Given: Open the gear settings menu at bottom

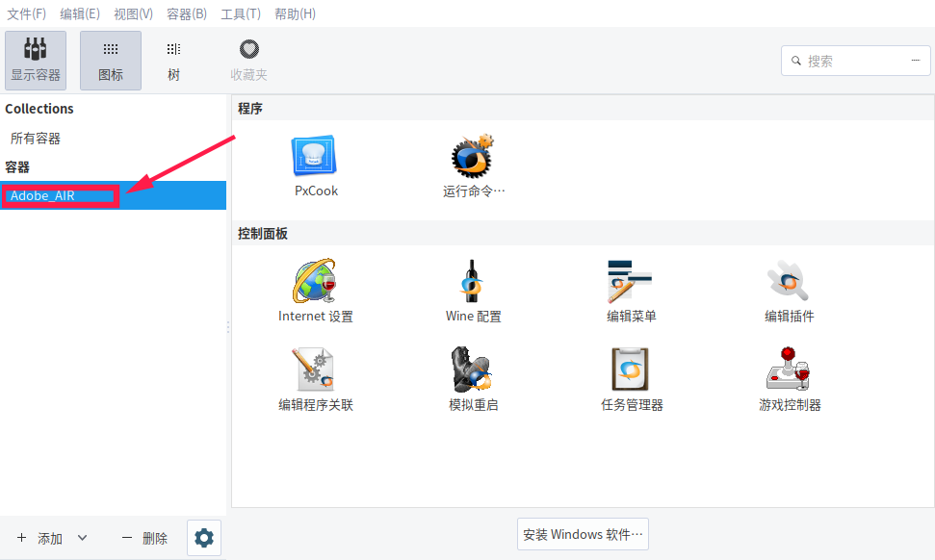Looking at the screenshot, I should 204,538.
